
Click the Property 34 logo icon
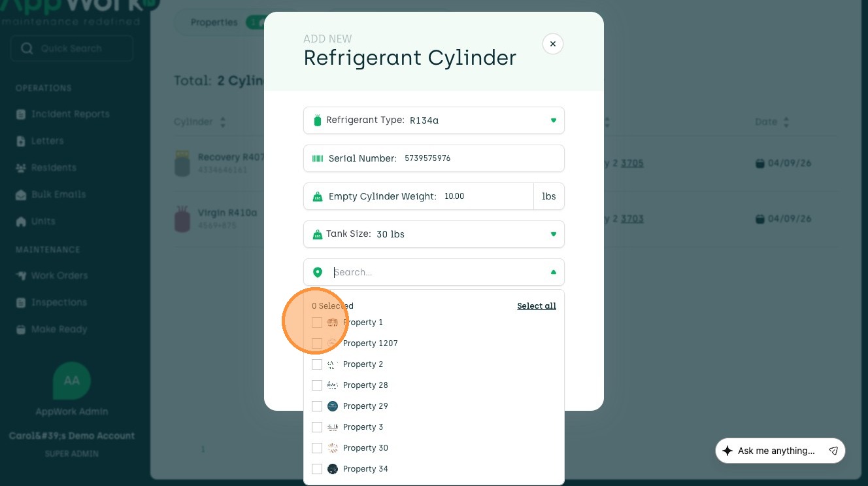pos(333,469)
